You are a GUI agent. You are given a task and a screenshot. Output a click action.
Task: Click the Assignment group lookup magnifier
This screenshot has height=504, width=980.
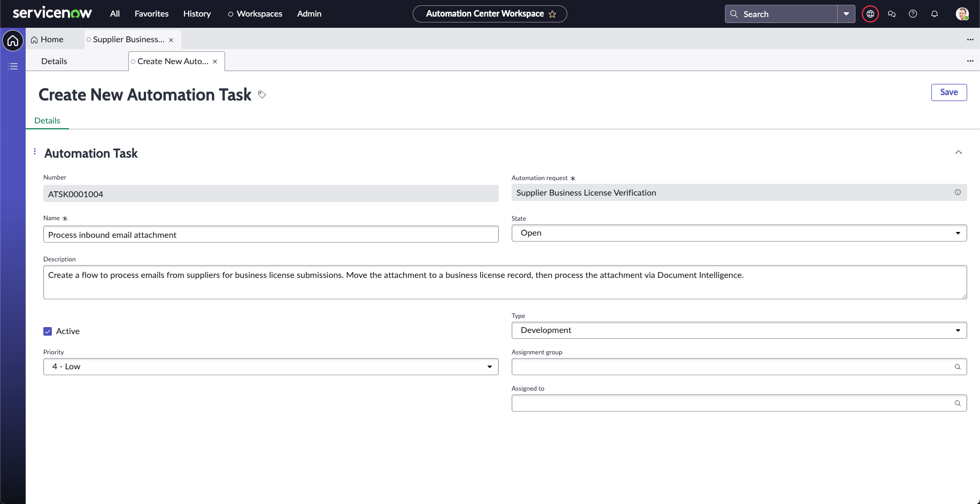958,367
